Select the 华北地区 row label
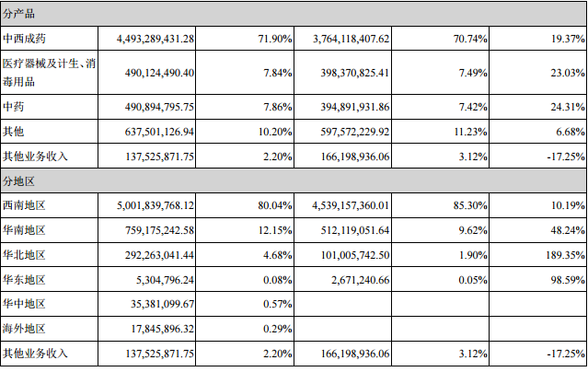The width and height of the screenshot is (588, 372). pos(26,254)
